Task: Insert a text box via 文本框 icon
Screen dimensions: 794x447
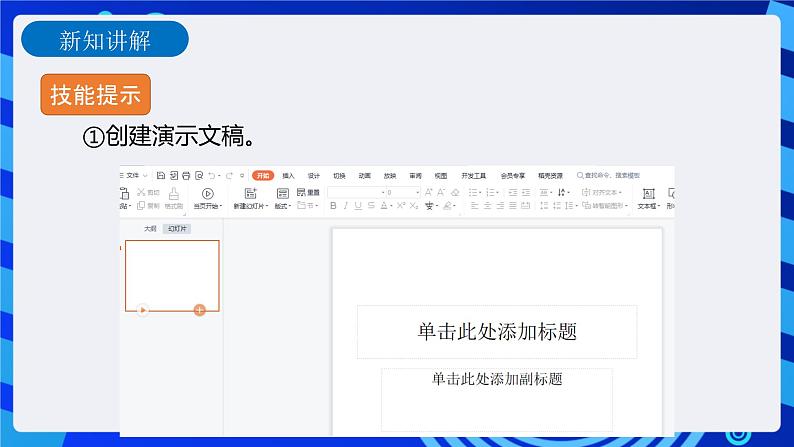Action: pos(648,193)
